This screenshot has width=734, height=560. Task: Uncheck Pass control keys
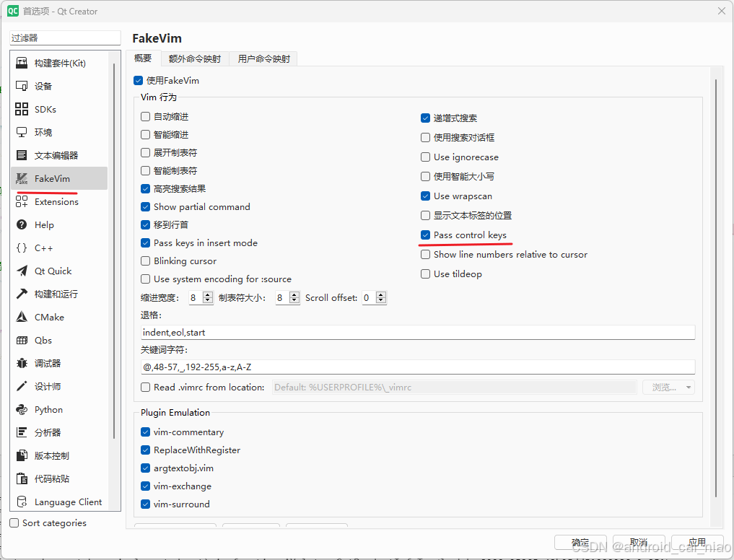(426, 235)
